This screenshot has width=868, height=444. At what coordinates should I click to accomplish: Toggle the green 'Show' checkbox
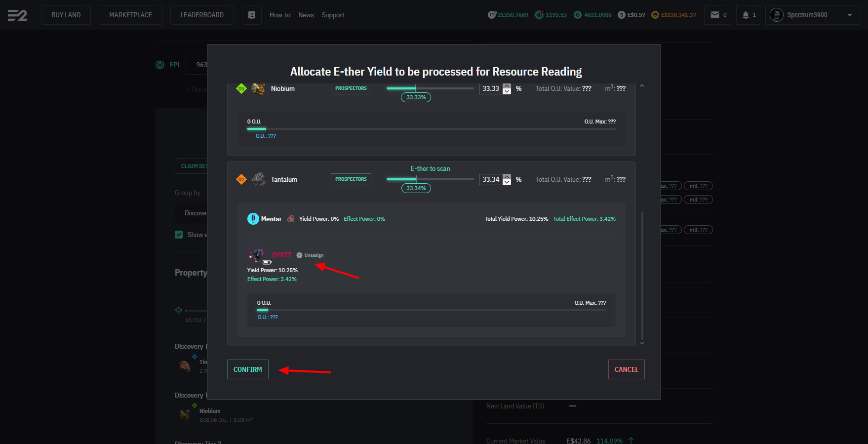(179, 235)
